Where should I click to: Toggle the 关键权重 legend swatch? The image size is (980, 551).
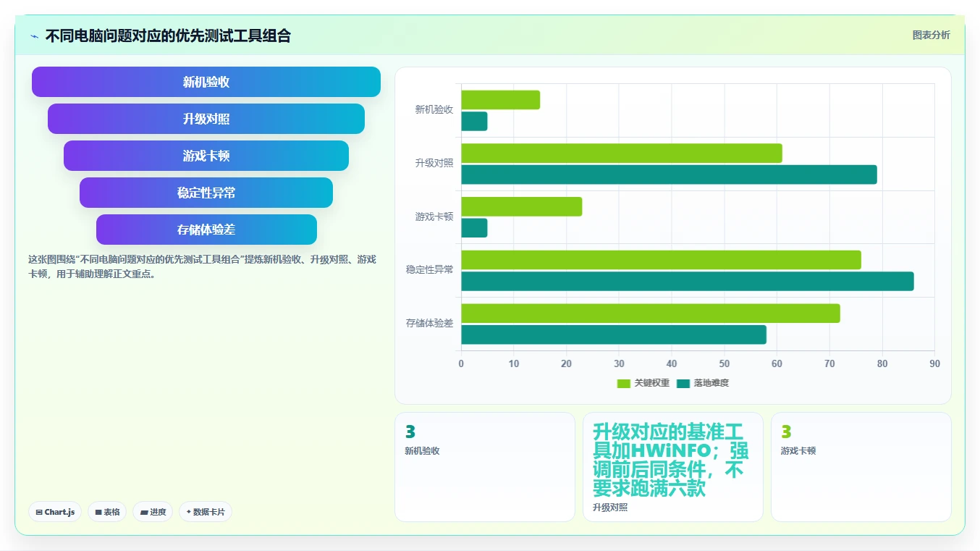tap(623, 383)
